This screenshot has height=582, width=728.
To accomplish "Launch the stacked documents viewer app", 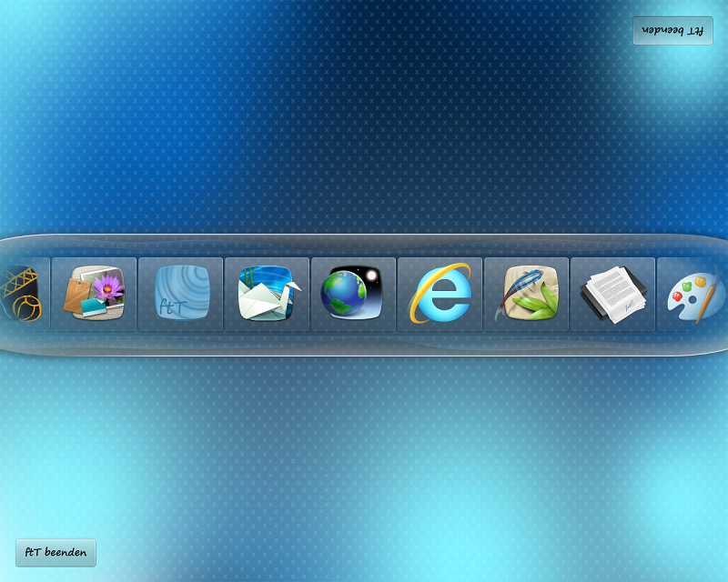I will [612, 295].
